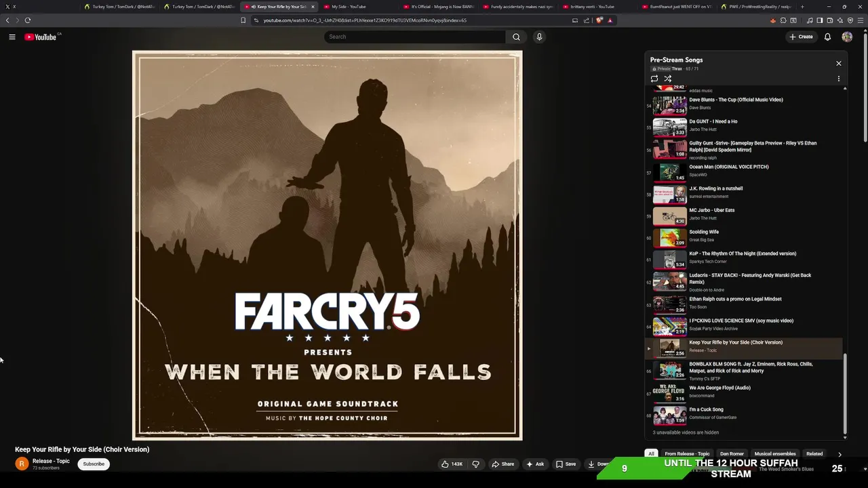This screenshot has height=488, width=868.
Task: Open the Release - Topic channel name link
Action: [51, 461]
